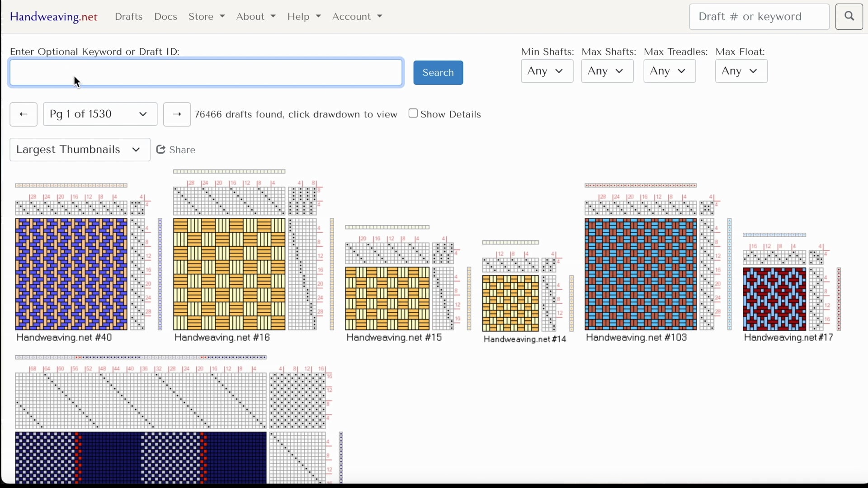Open the Handweaving.net #103 draft thumbnail
The width and height of the screenshot is (868, 488).
640,273
